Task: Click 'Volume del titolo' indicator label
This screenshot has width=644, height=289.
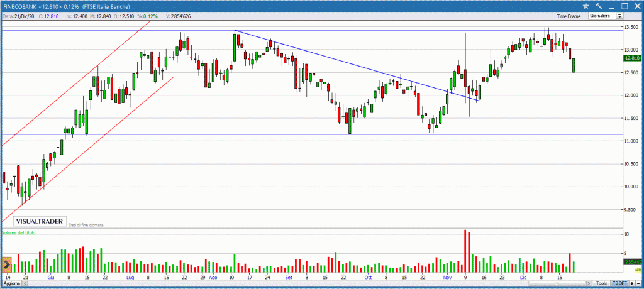Action: pos(19,232)
